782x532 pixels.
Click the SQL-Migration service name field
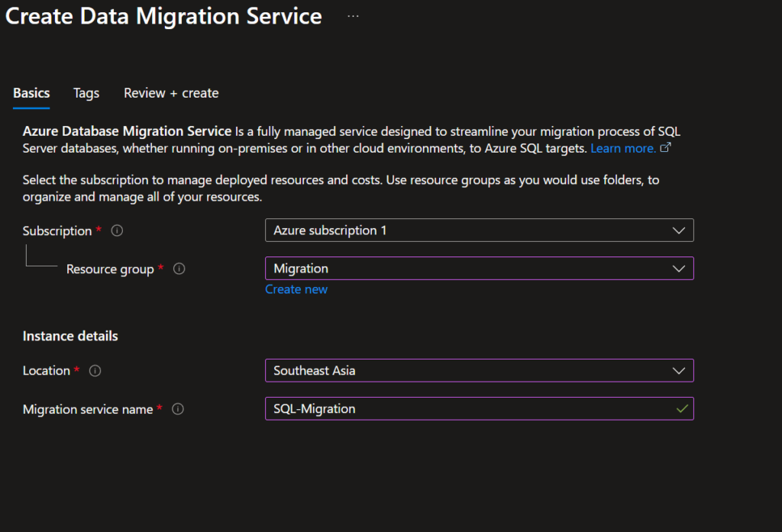point(466,409)
